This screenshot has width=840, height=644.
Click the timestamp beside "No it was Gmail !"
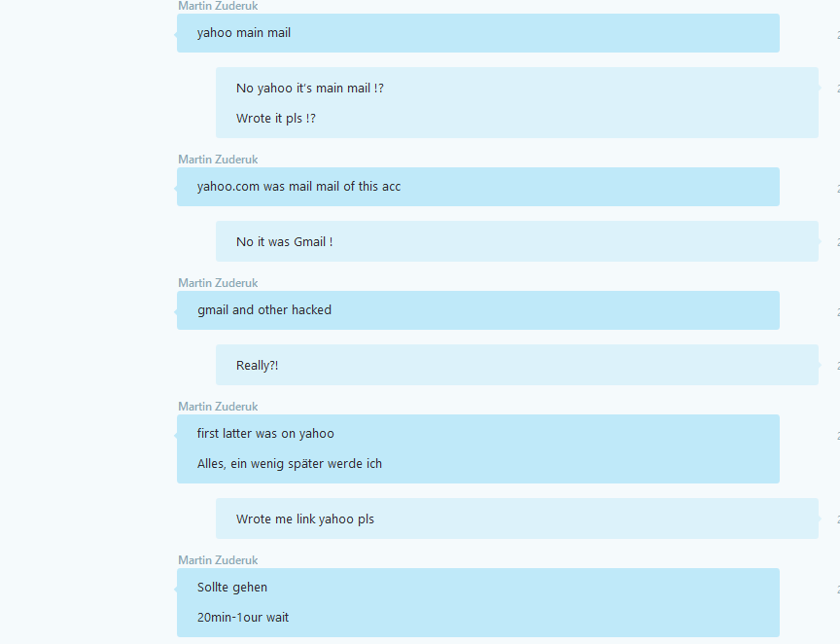838,243
